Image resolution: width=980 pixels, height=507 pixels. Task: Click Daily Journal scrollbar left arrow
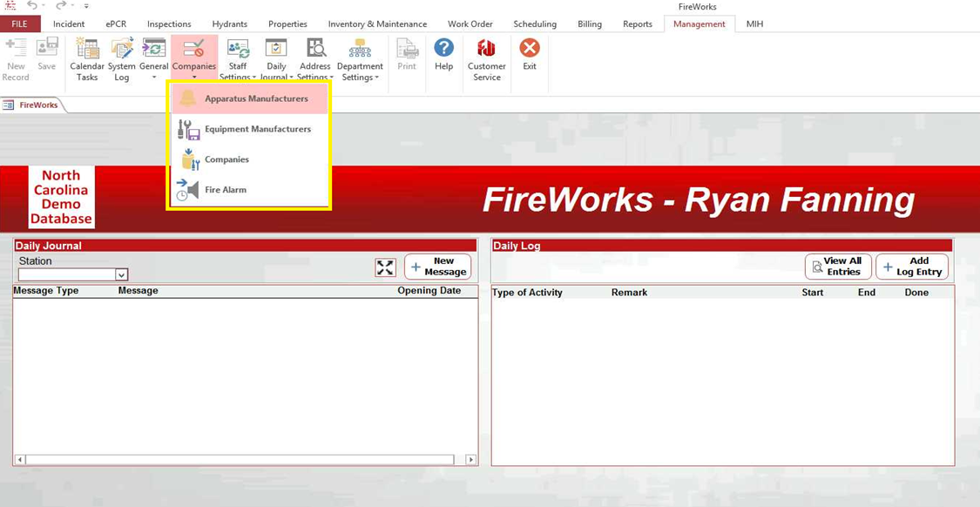click(x=19, y=460)
